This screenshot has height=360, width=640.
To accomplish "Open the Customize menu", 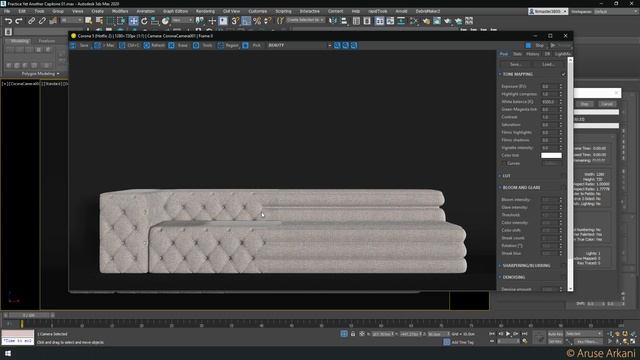I will click(x=258, y=11).
